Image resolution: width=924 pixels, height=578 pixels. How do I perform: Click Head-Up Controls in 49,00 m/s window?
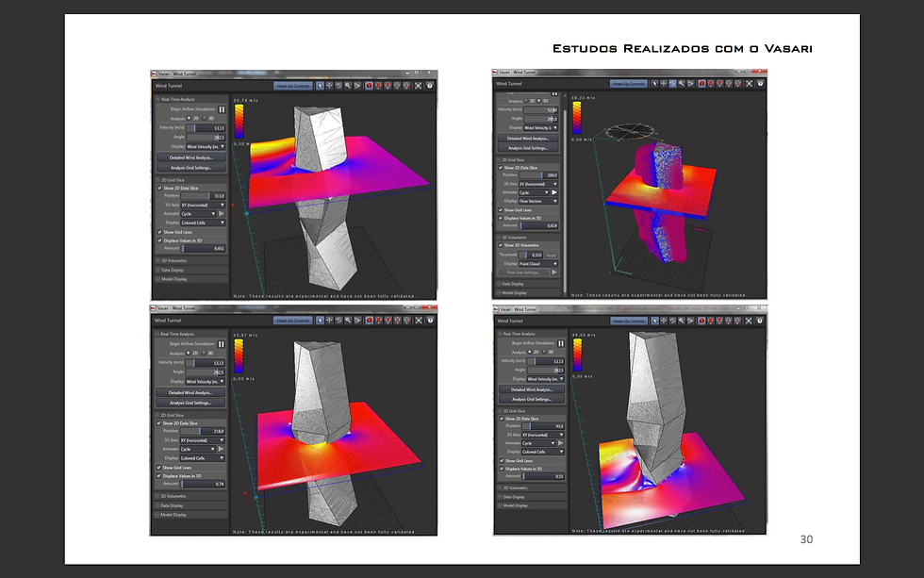(x=628, y=322)
